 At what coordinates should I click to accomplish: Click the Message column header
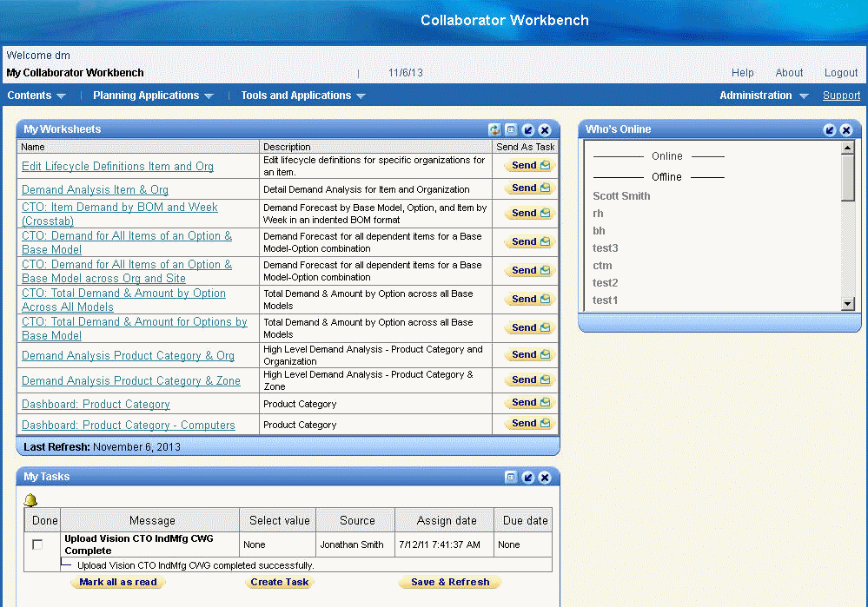pyautogui.click(x=152, y=521)
